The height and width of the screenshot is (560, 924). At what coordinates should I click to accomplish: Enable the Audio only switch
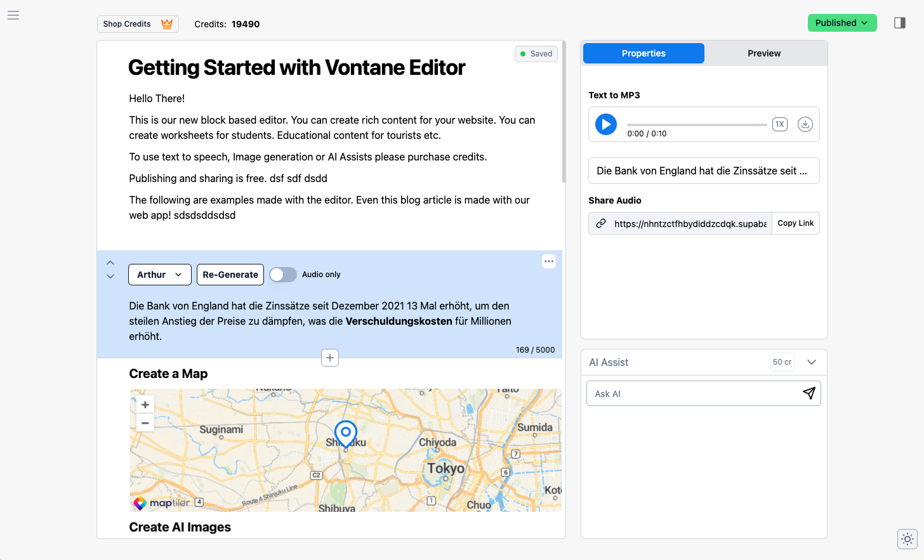(x=283, y=275)
